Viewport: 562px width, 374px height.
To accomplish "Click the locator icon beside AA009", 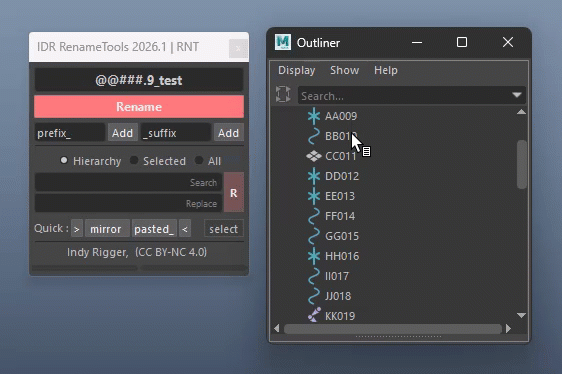I will coord(314,116).
